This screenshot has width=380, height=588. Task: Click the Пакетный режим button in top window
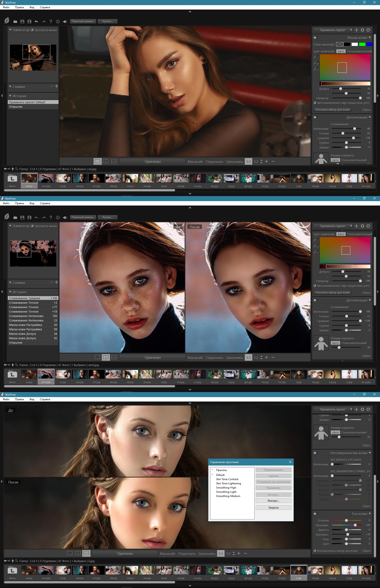pos(83,21)
